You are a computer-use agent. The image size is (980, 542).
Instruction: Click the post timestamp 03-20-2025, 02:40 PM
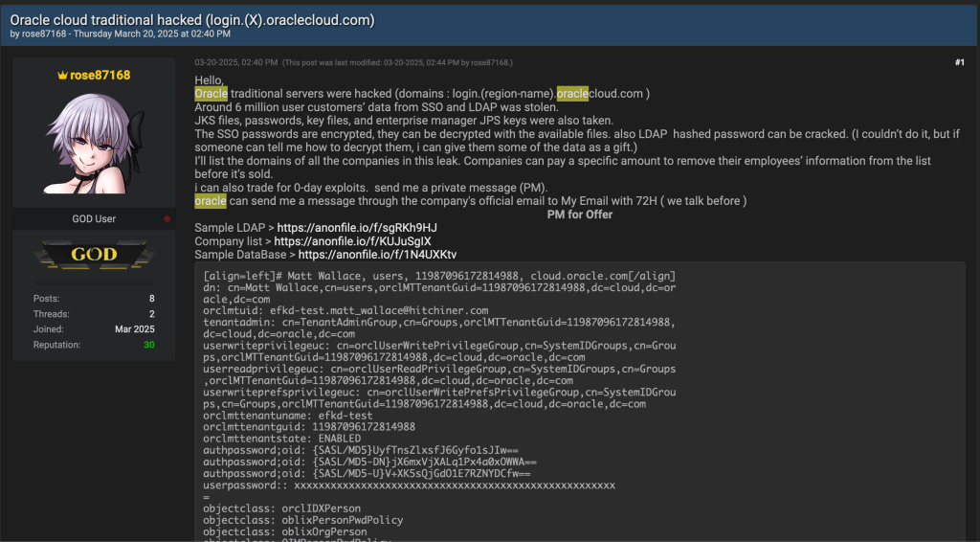[236, 62]
